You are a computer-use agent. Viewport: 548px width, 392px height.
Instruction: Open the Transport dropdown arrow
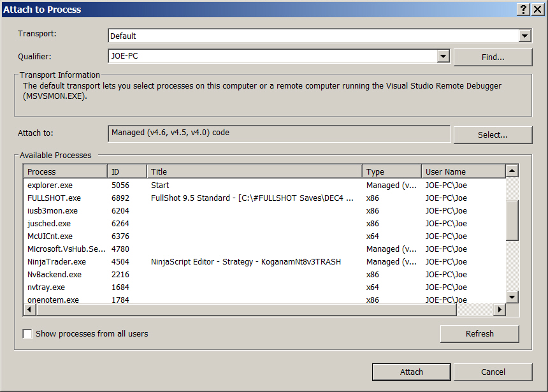524,36
